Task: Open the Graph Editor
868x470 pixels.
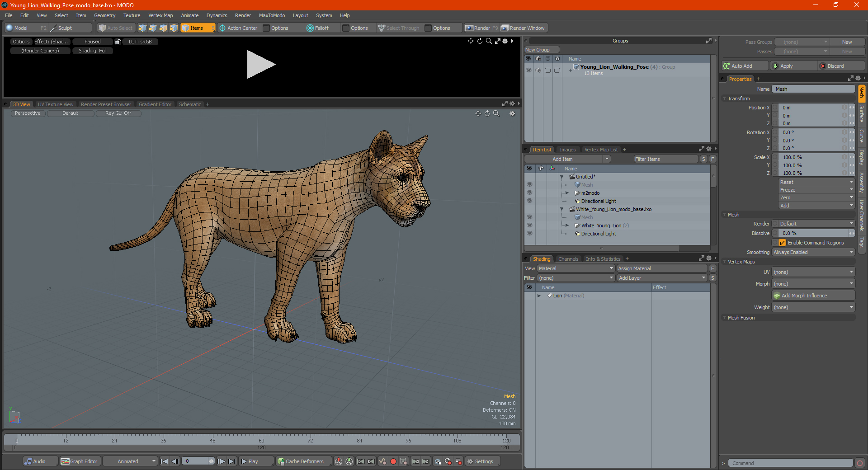Action: point(79,461)
